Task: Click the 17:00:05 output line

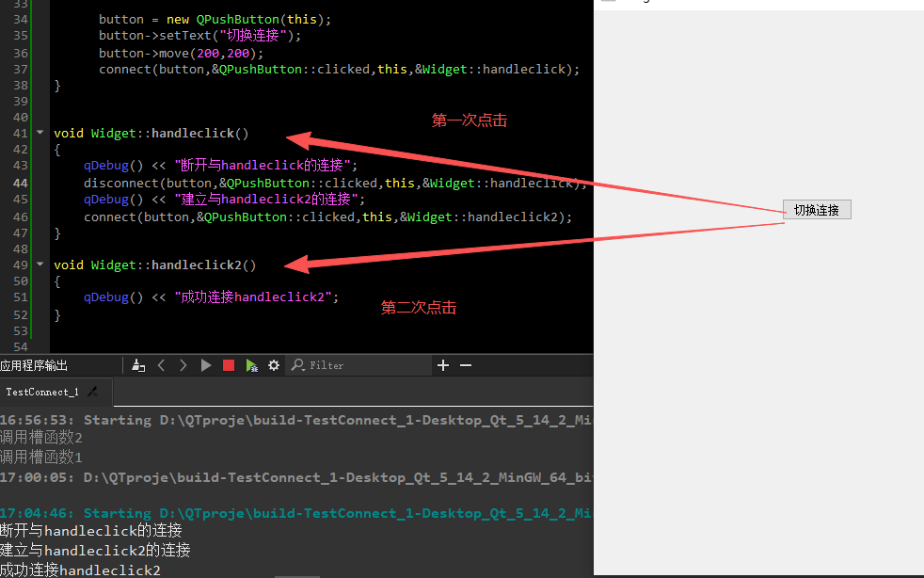Action: [295, 477]
